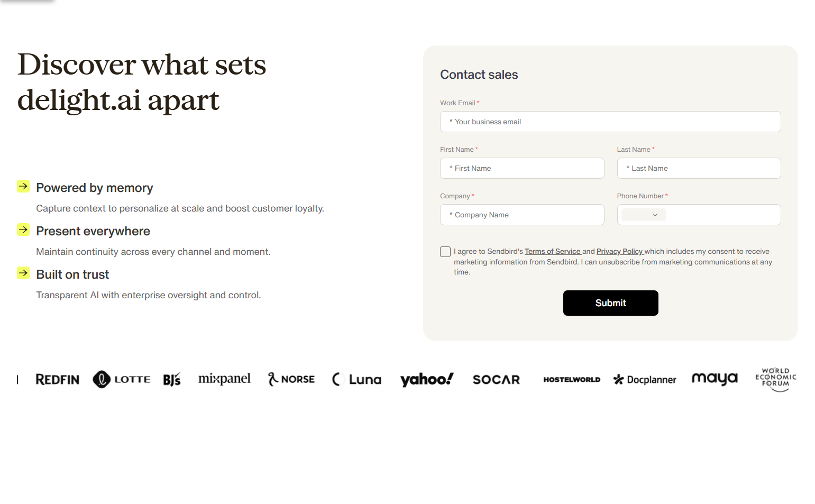
Task: Click the Company Name input field
Action: point(522,215)
